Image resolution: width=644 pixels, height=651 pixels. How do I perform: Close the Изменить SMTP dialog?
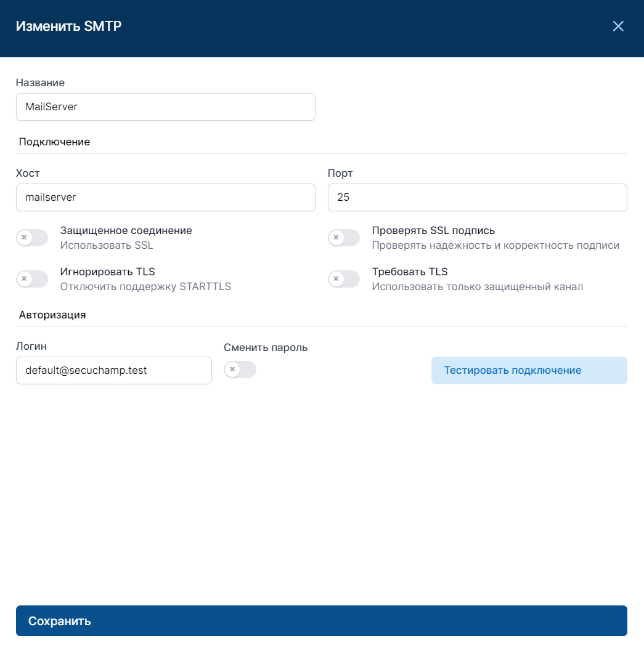pyautogui.click(x=618, y=26)
